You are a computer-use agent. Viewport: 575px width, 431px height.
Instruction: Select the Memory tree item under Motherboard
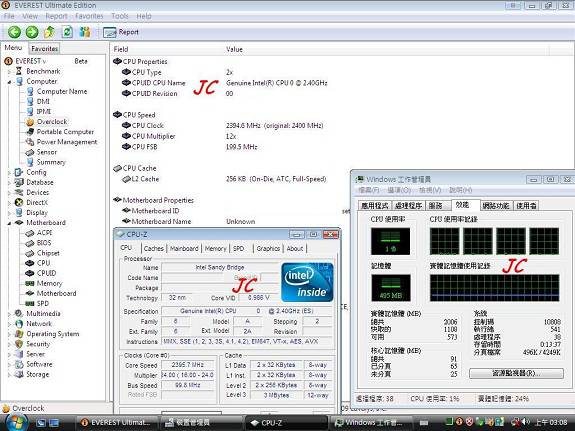pos(50,283)
